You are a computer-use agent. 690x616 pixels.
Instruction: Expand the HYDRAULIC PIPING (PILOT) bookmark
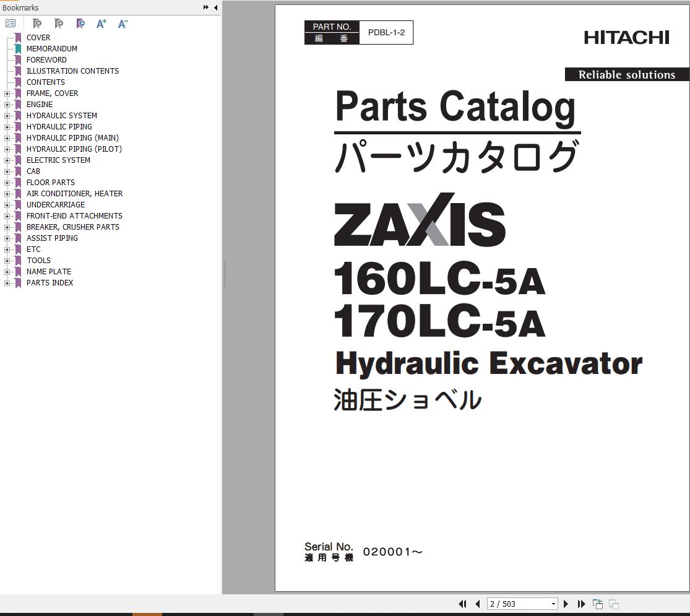(x=7, y=149)
